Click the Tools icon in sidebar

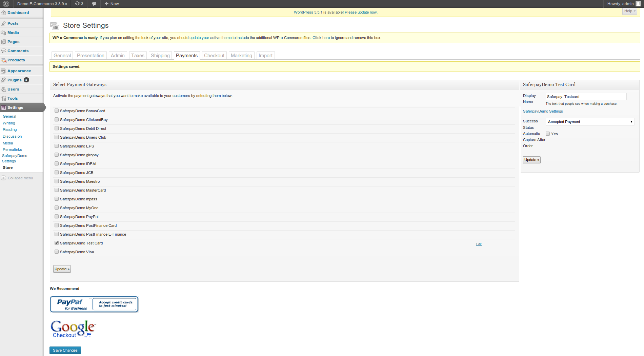click(4, 99)
